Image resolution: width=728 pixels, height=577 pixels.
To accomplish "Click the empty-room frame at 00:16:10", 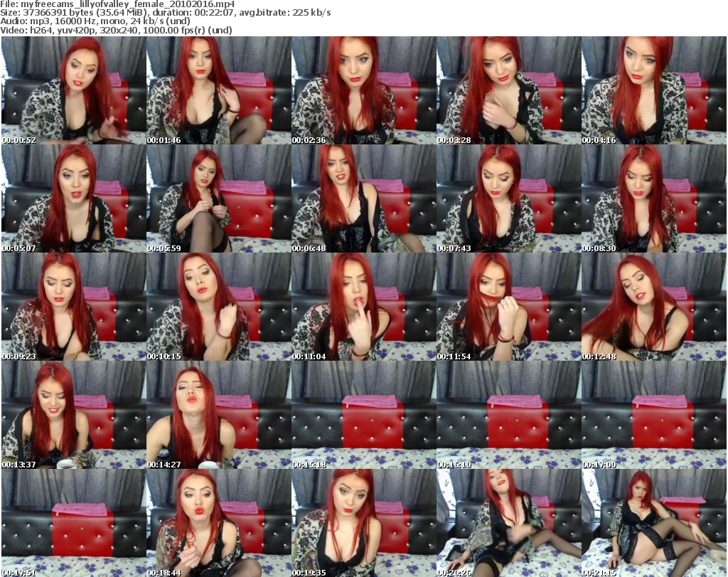I will pyautogui.click(x=508, y=415).
